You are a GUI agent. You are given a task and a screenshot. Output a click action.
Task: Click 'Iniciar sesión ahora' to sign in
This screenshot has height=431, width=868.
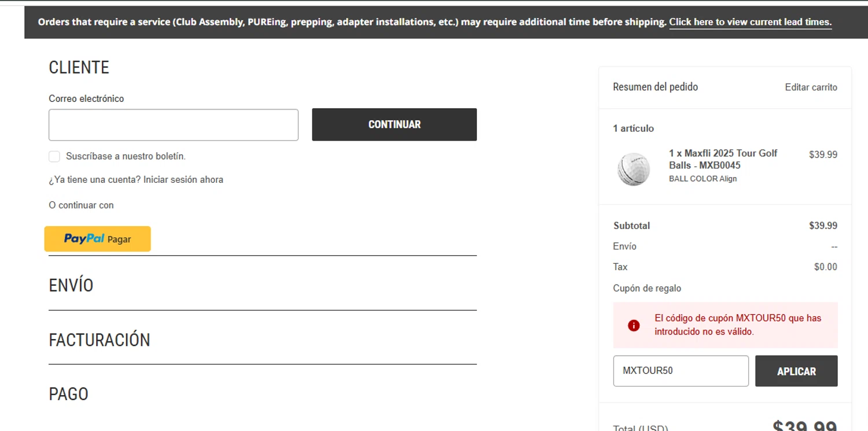pyautogui.click(x=183, y=180)
